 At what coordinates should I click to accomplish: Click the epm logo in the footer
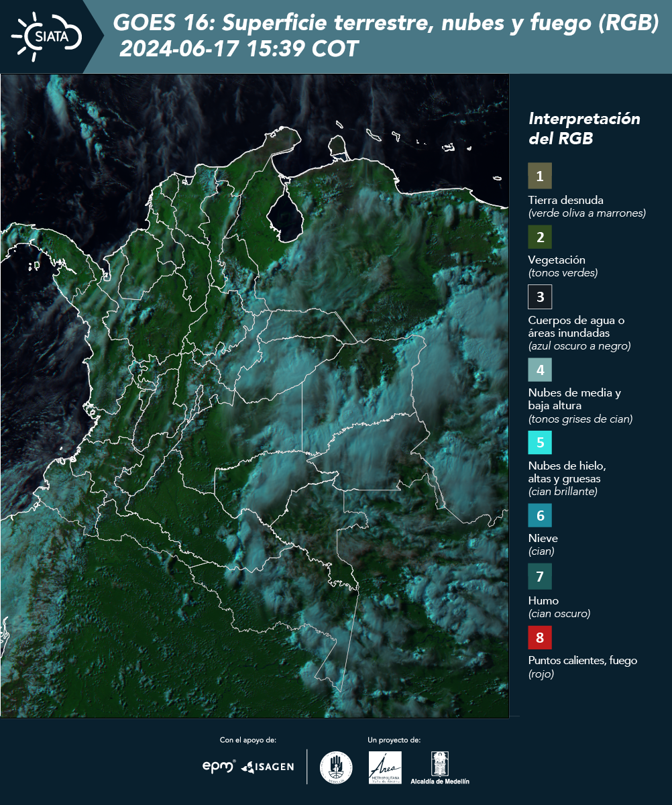click(219, 766)
